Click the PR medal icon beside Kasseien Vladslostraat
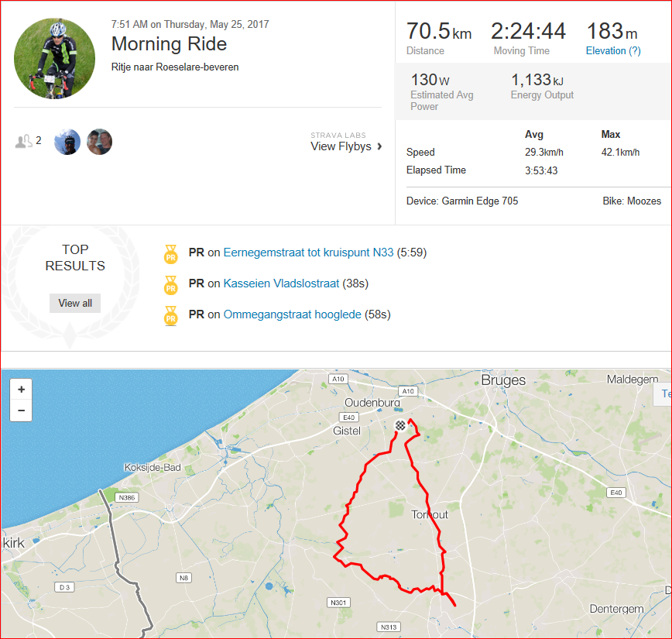672x639 pixels. tap(170, 285)
